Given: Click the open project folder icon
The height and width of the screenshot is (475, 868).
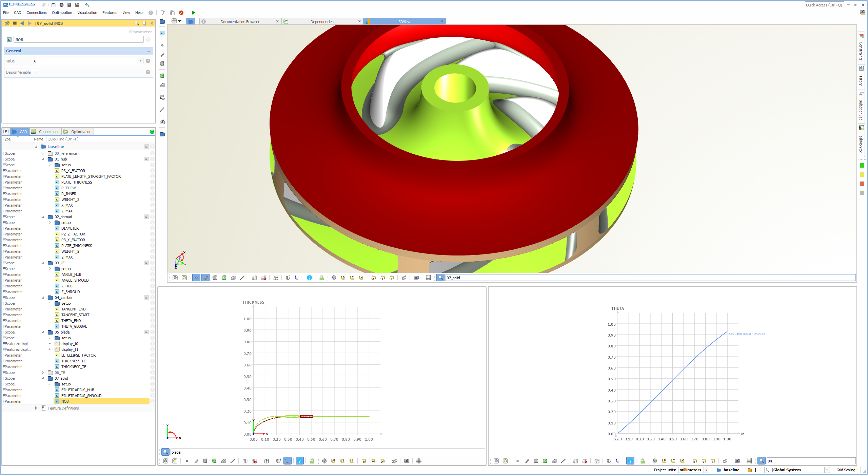Looking at the screenshot, I should tap(54, 5).
